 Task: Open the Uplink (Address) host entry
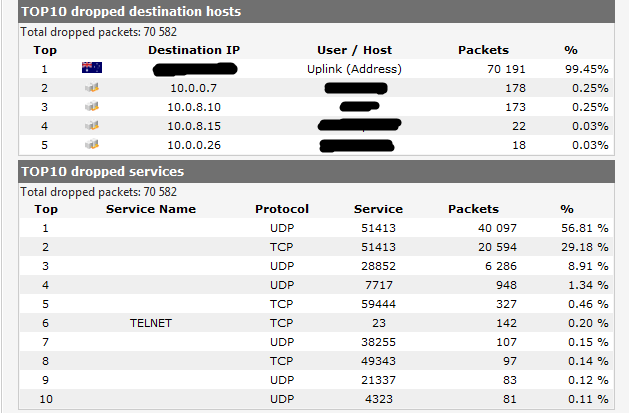pyautogui.click(x=354, y=69)
